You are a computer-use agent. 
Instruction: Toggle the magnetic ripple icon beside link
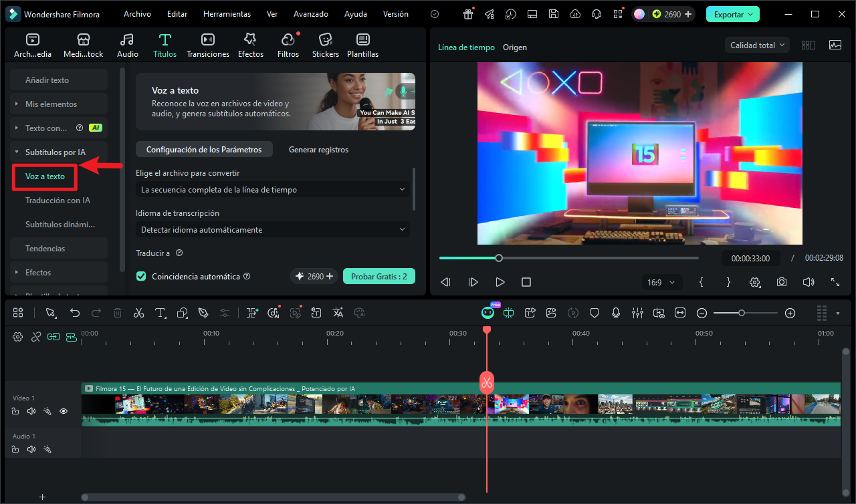71,337
